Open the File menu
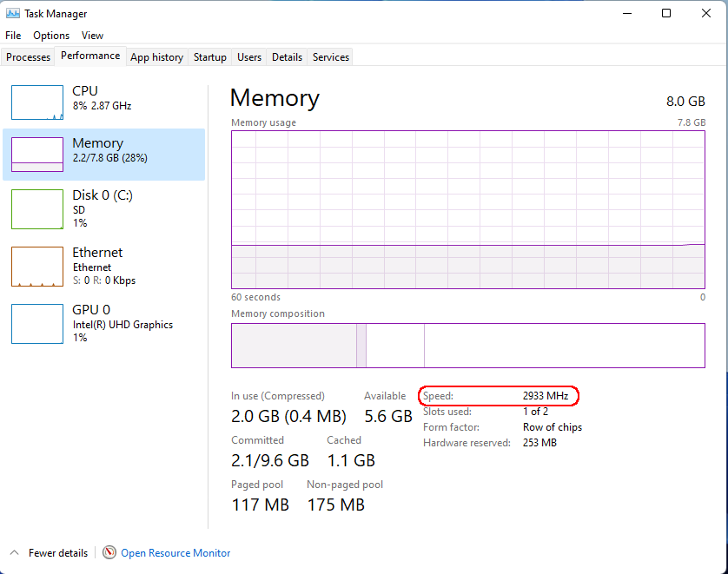Viewport: 728px width, 574px height. click(13, 36)
